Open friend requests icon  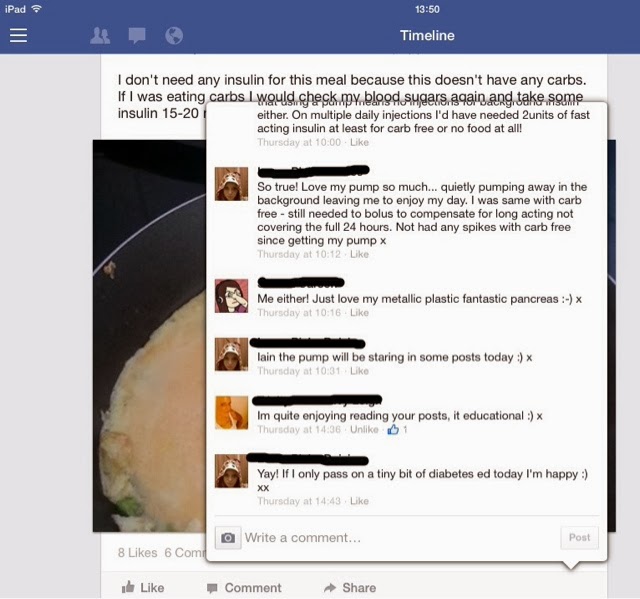tap(100, 36)
